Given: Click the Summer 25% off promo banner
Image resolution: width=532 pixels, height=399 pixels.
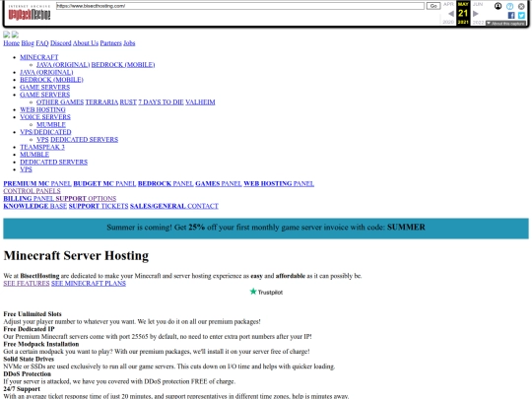Looking at the screenshot, I should pyautogui.click(x=266, y=229).
